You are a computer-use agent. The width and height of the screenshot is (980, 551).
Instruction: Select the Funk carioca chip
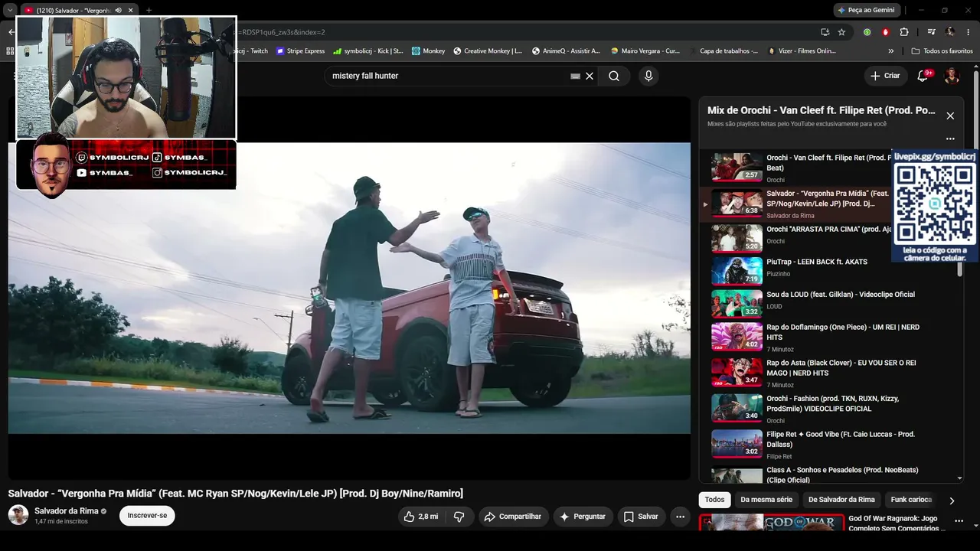point(911,500)
